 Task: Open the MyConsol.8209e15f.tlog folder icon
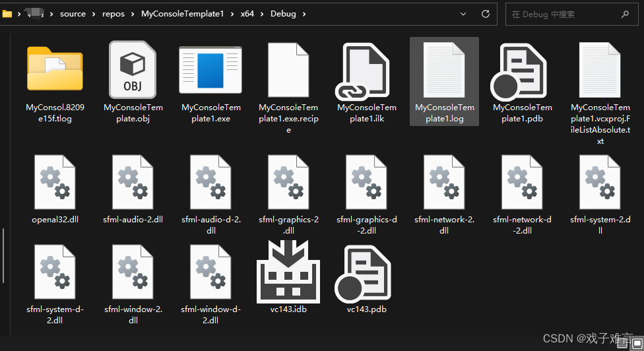[x=55, y=69]
